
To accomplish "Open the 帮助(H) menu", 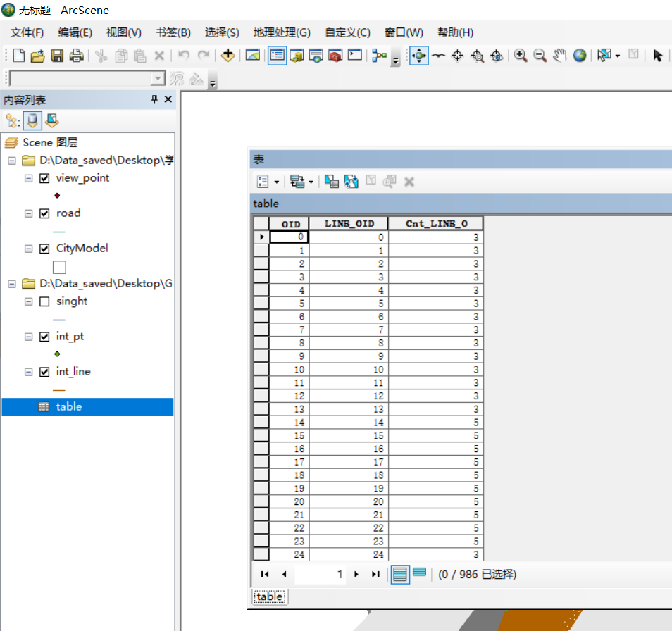I will click(455, 32).
